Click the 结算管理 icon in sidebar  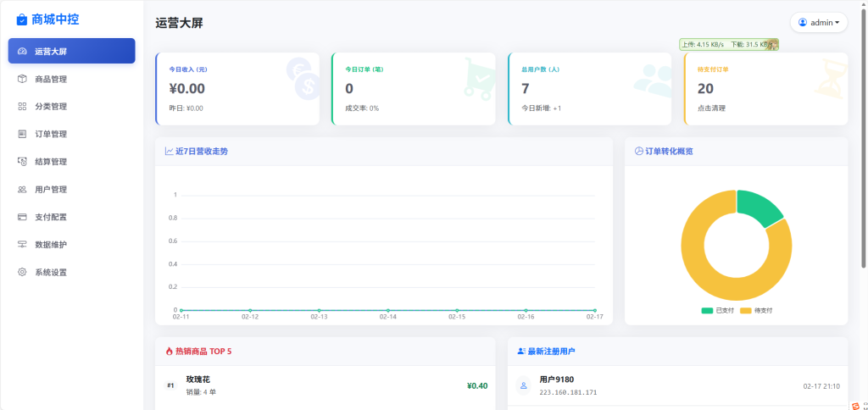coord(22,162)
